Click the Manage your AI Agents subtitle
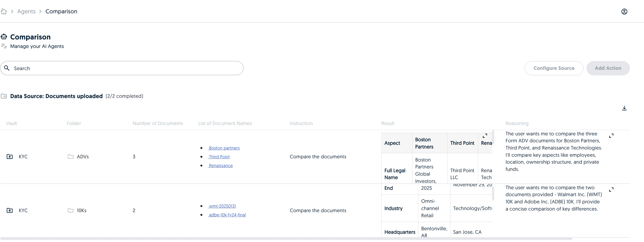Viewport: 644px width, 242px height. (37, 46)
